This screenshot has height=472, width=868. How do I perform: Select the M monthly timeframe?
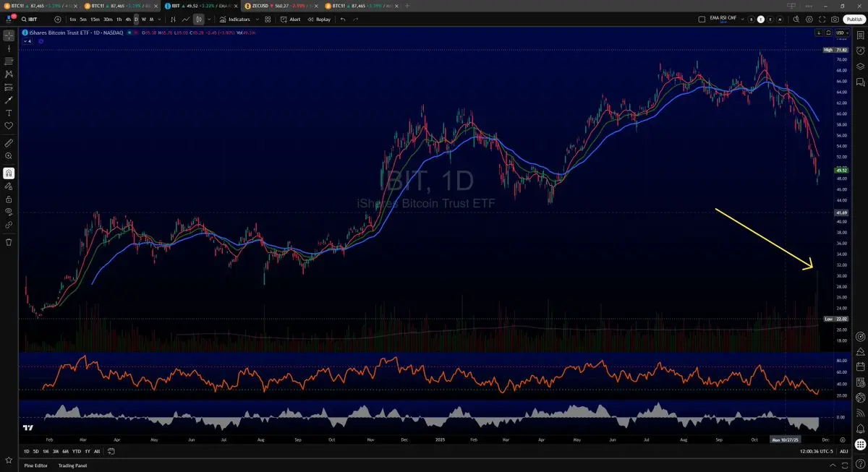151,20
